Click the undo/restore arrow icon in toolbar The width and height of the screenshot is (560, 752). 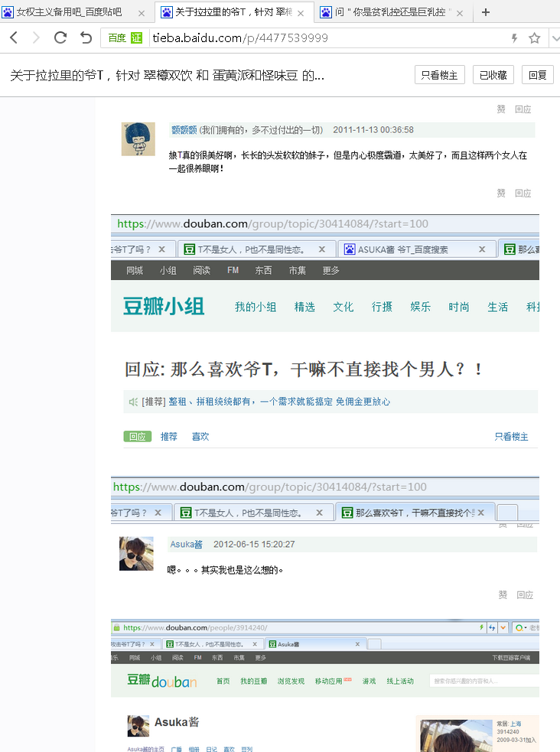tap(86, 37)
